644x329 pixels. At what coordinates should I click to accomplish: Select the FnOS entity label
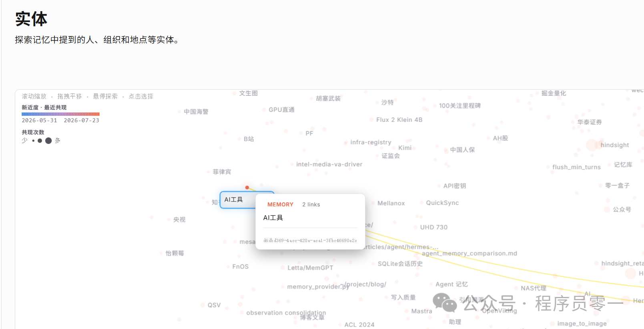pos(240,266)
